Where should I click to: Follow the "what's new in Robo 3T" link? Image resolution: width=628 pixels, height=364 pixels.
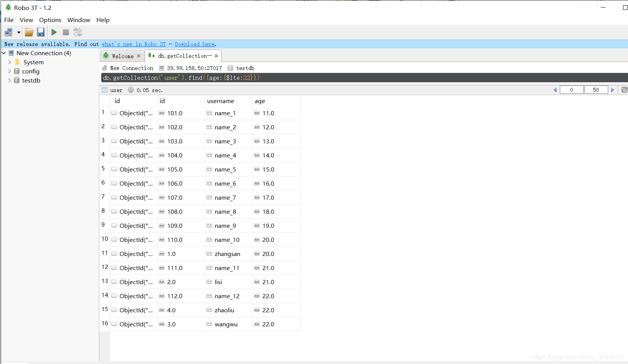[x=134, y=44]
